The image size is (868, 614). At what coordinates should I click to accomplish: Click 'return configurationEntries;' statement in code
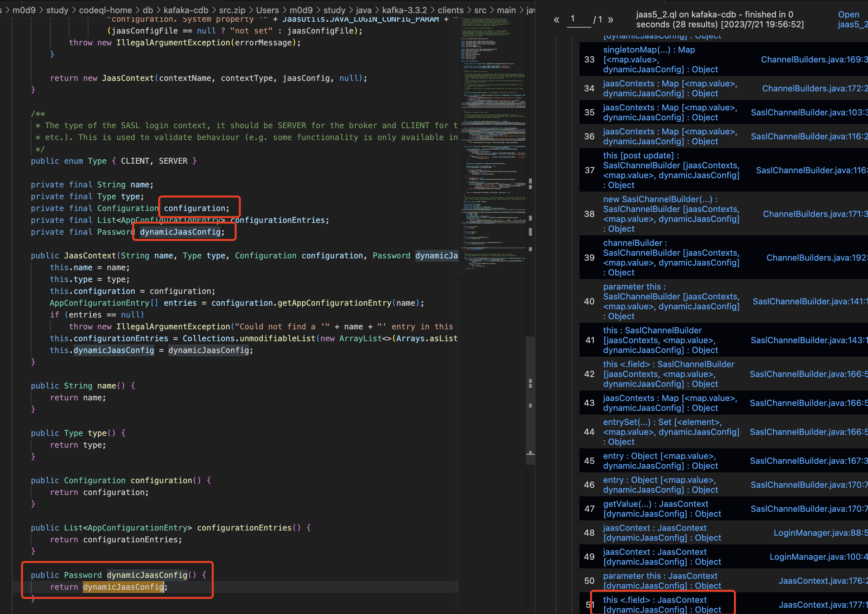pyautogui.click(x=116, y=539)
